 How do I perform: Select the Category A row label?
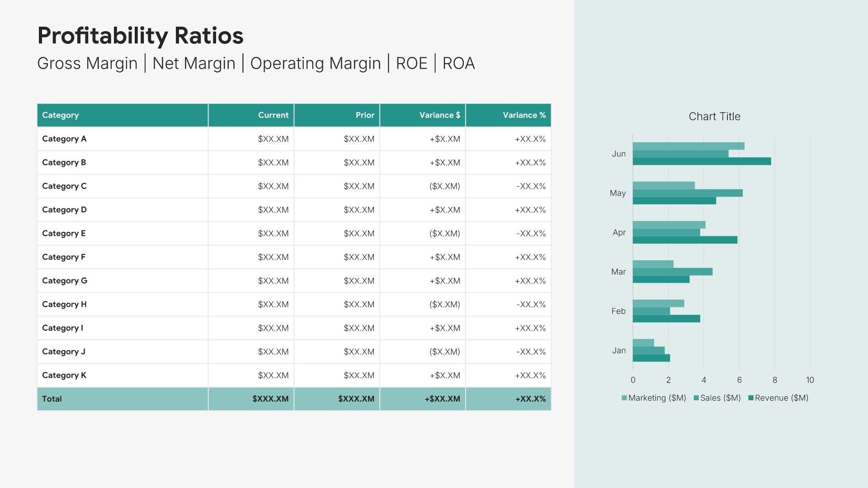point(64,139)
